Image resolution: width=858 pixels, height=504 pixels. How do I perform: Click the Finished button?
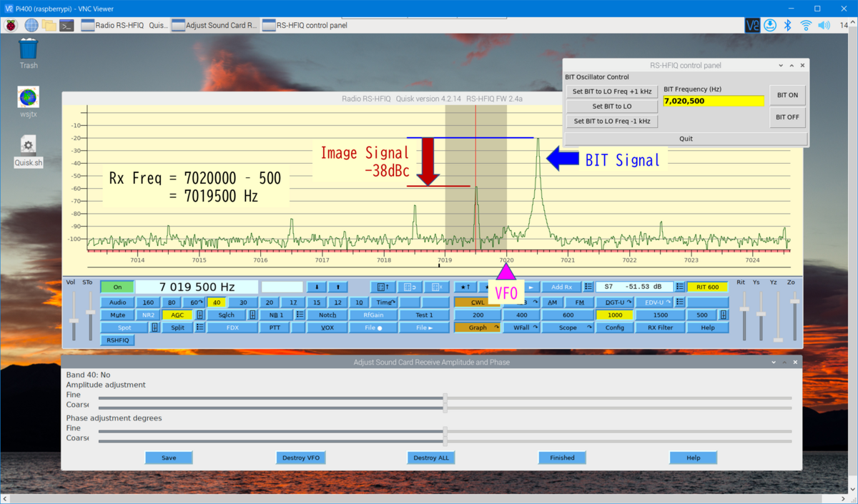point(562,458)
